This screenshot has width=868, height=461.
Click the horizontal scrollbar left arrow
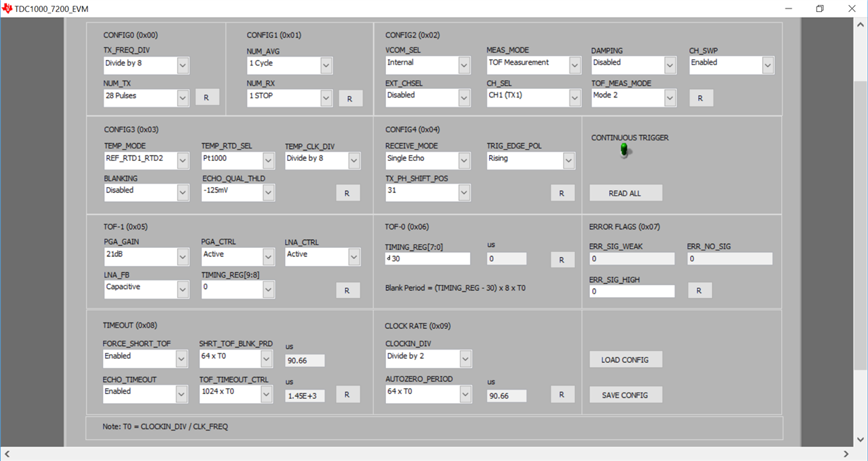pos(7,454)
